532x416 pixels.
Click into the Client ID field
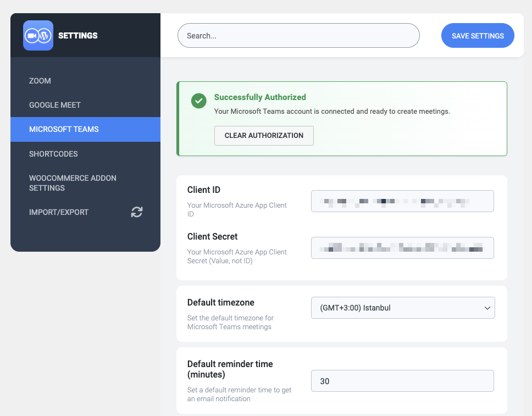pyautogui.click(x=402, y=201)
